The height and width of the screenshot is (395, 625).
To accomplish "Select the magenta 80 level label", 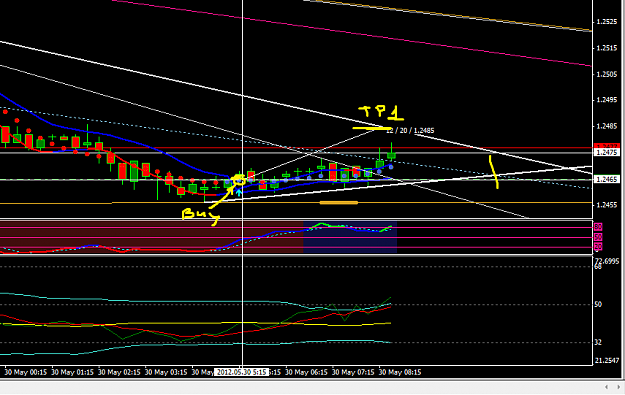I will pyautogui.click(x=598, y=227).
